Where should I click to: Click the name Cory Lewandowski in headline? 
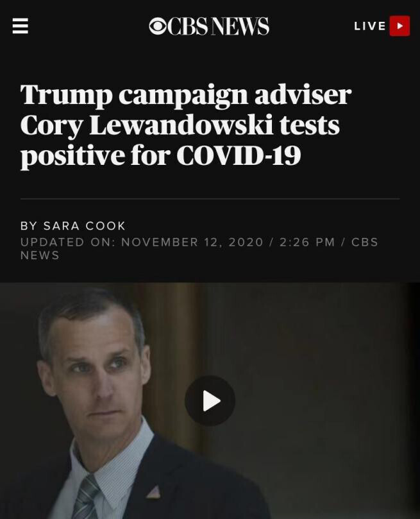point(180,126)
